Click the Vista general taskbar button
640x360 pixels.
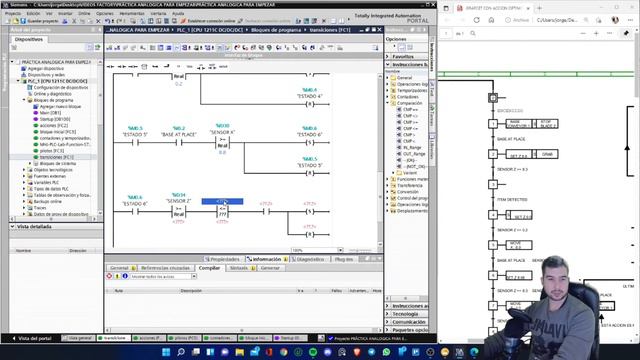(x=78, y=338)
